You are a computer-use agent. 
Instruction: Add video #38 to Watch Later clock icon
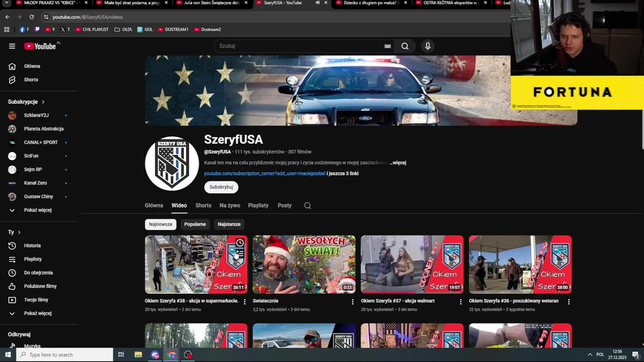point(240,243)
